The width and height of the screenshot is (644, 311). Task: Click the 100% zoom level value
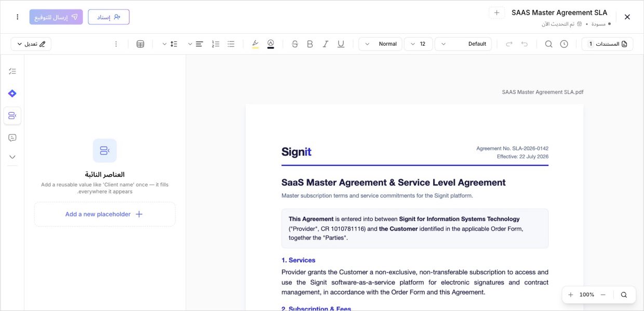pos(587,295)
